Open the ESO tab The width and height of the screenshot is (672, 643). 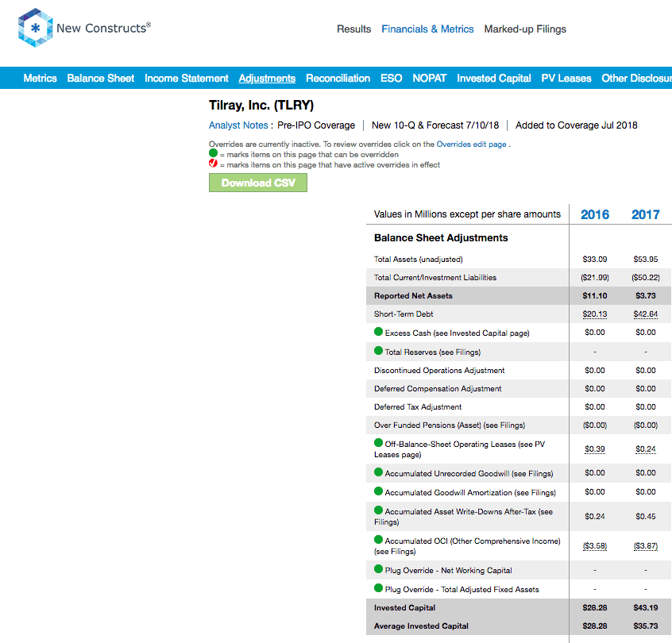pyautogui.click(x=392, y=79)
